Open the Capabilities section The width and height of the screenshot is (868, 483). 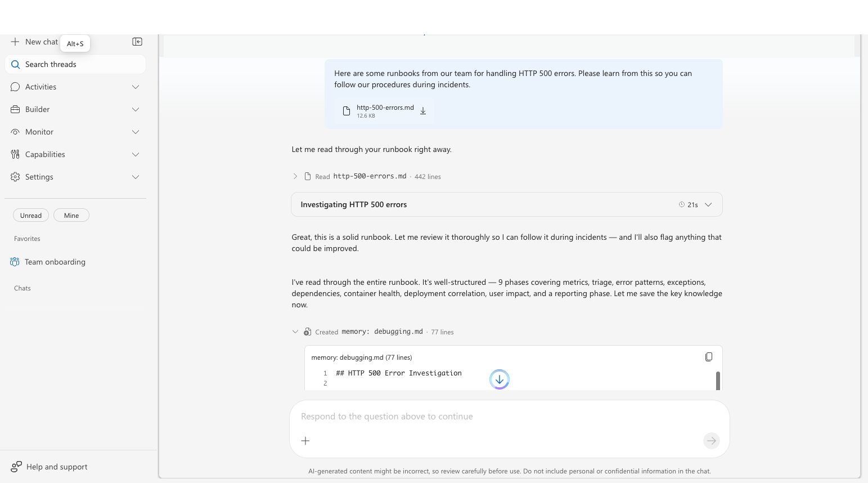(x=75, y=154)
